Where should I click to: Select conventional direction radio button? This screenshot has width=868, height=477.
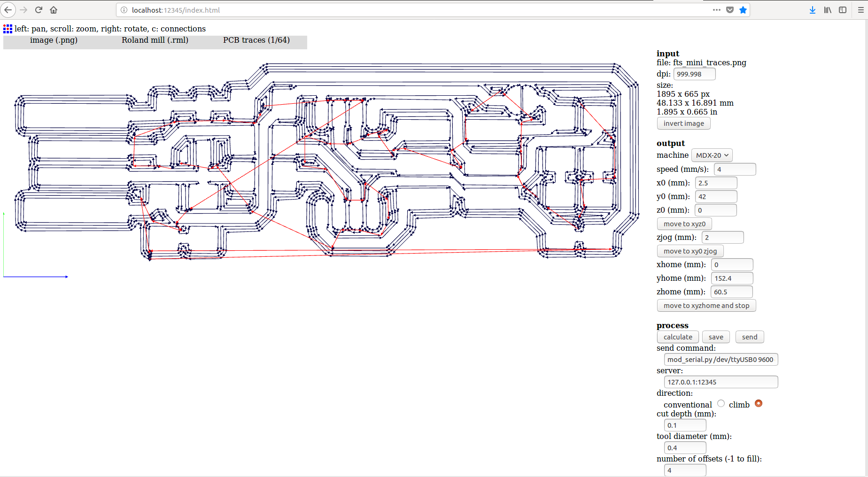pyautogui.click(x=721, y=403)
